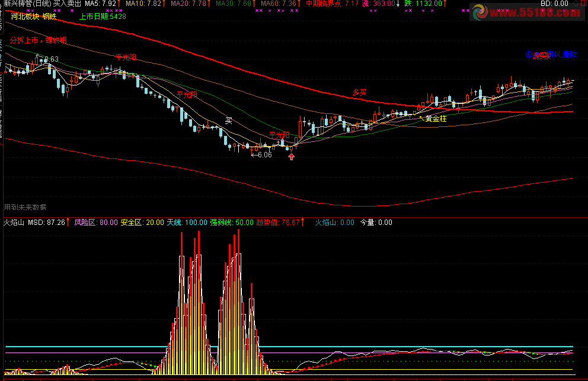The height and width of the screenshot is (381, 588).
Task: Click the 买 signal label on chart
Action: (x=228, y=121)
